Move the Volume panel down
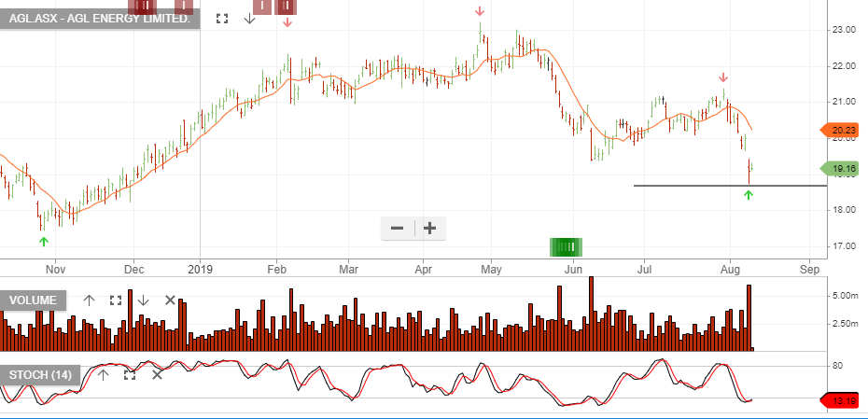The height and width of the screenshot is (419, 868). (x=143, y=300)
